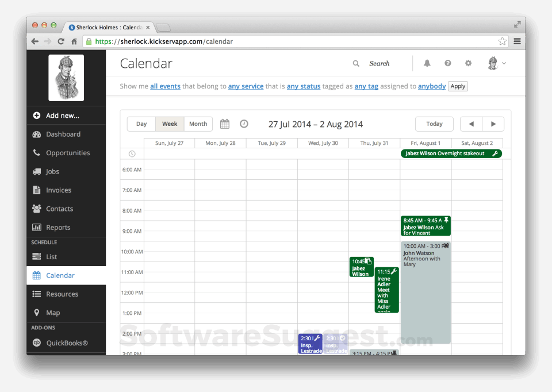Viewport: 552px width, 392px height.
Task: Click the clock icon beside date picker
Action: click(244, 124)
